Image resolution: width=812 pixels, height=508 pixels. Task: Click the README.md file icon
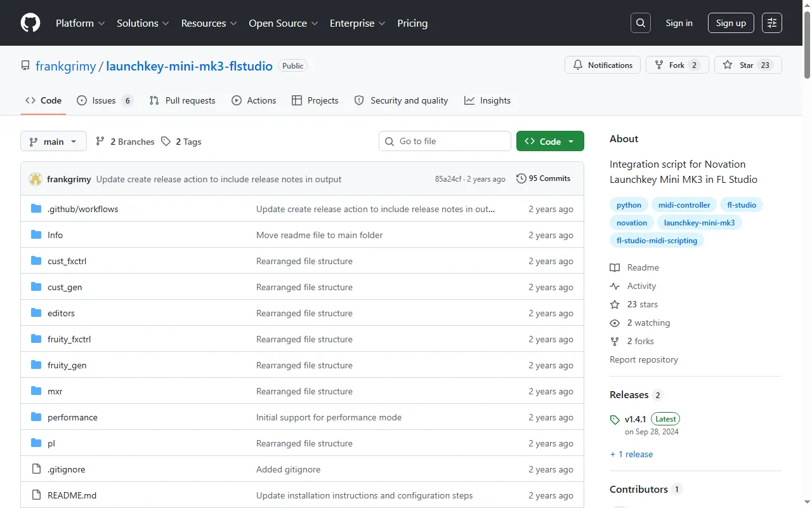(36, 495)
